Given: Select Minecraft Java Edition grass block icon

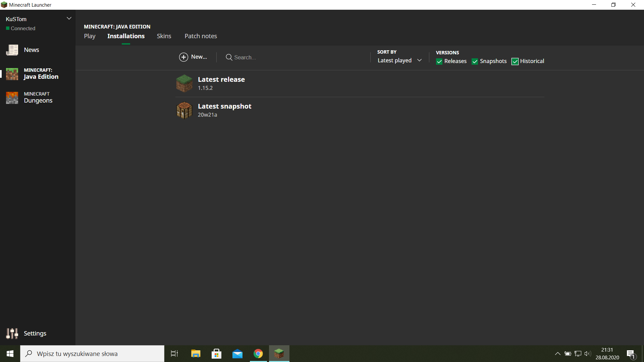Looking at the screenshot, I should click(x=12, y=74).
